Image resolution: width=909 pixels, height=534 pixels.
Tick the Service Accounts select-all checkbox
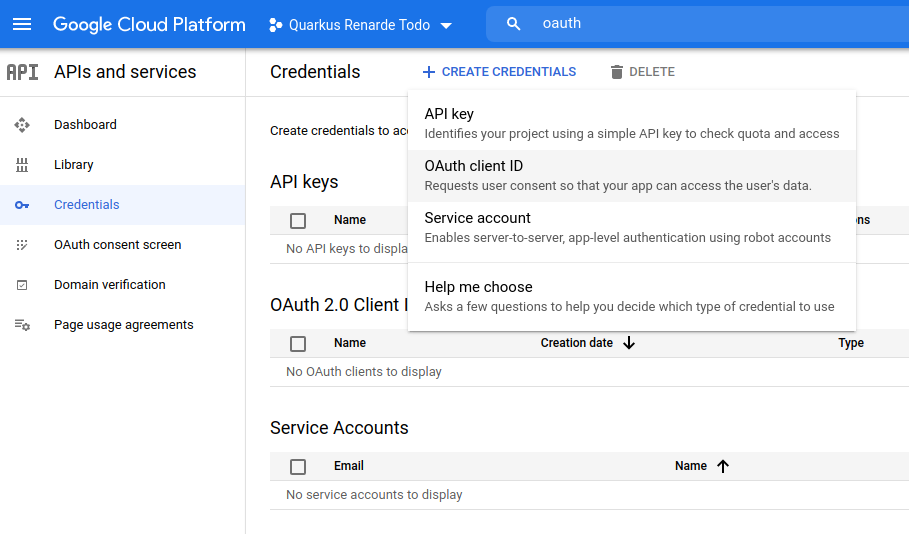tap(298, 467)
